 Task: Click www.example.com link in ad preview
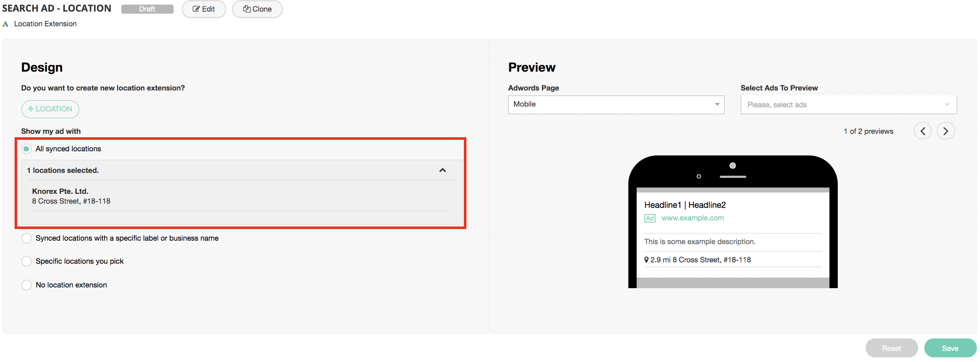pyautogui.click(x=692, y=218)
